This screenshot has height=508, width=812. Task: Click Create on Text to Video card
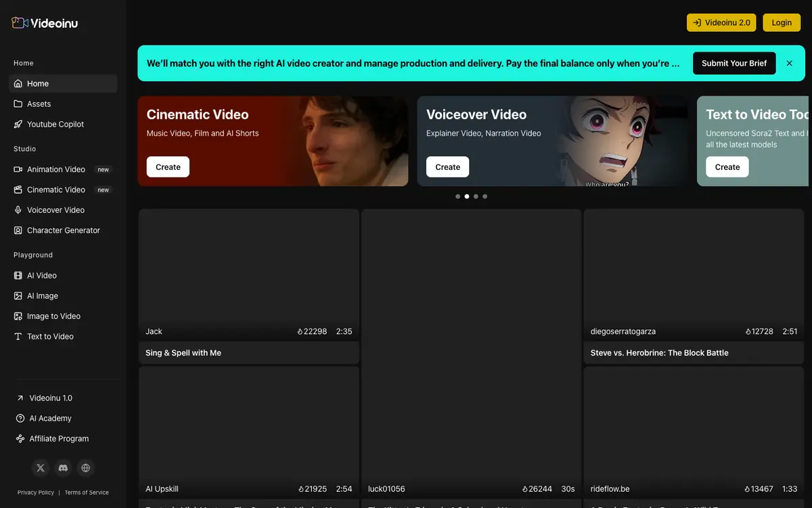click(727, 167)
